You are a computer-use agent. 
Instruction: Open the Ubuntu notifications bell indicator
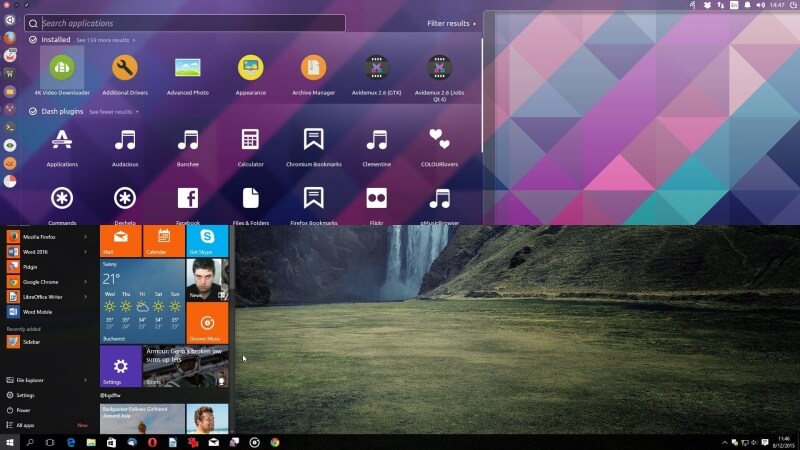click(747, 5)
